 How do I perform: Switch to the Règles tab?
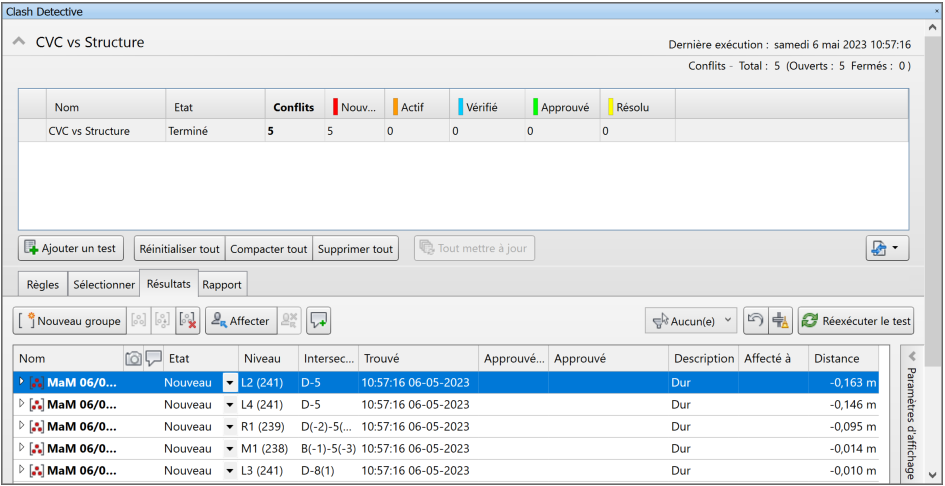tap(43, 285)
